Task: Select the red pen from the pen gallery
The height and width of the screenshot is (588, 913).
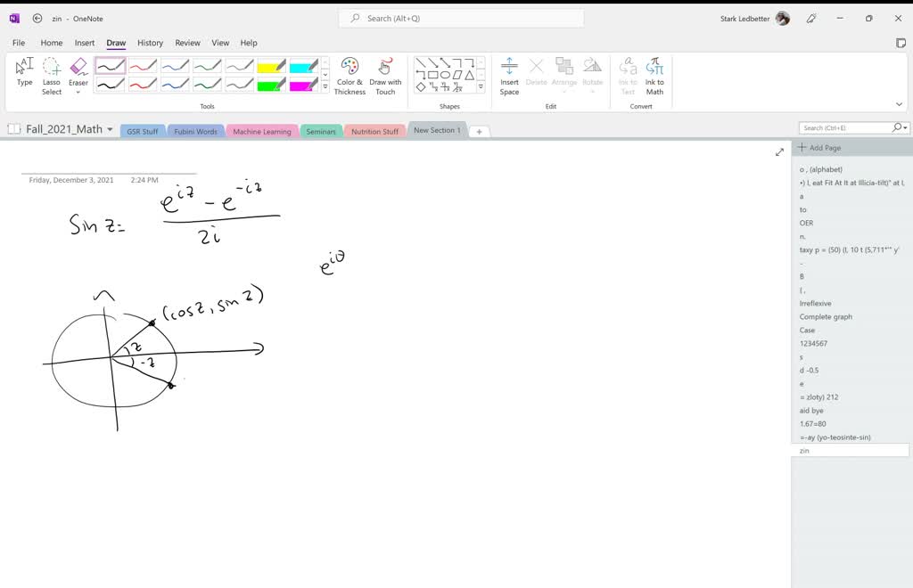Action: pos(142,64)
